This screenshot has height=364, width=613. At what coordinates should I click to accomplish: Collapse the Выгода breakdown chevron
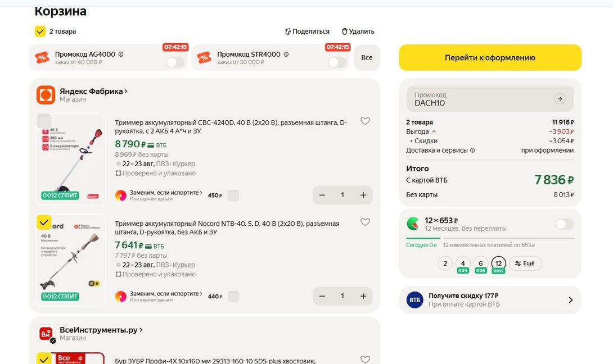click(x=434, y=131)
